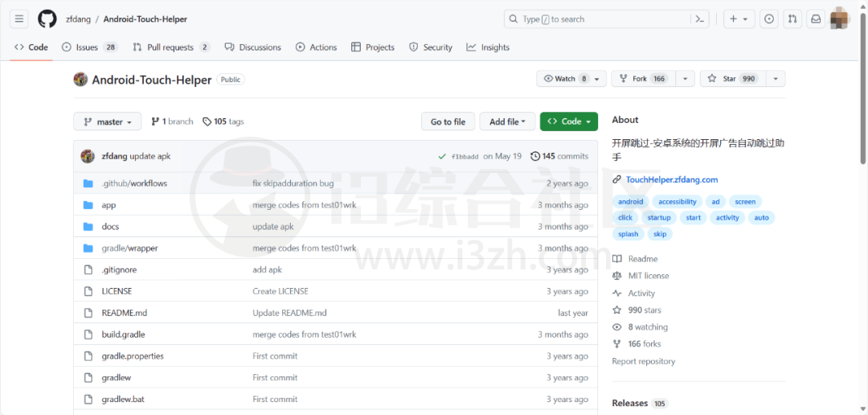Open the Issues tab
Image resolution: width=868 pixels, height=415 pixels.
90,47
